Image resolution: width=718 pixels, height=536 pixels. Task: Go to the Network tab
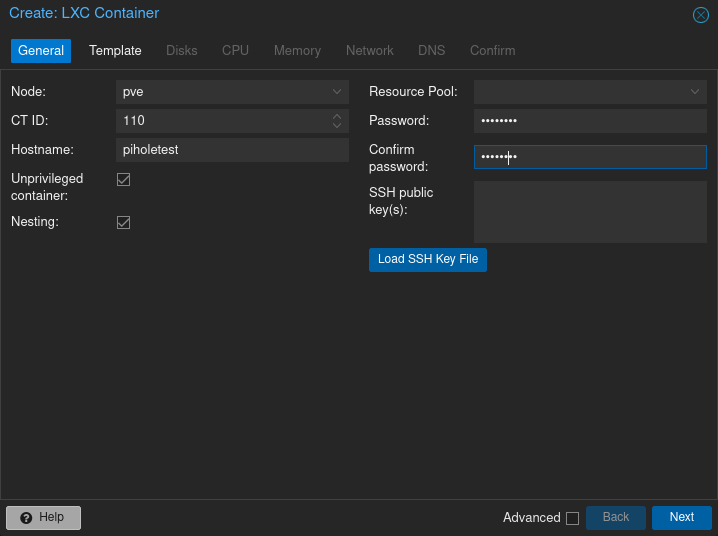coord(370,50)
